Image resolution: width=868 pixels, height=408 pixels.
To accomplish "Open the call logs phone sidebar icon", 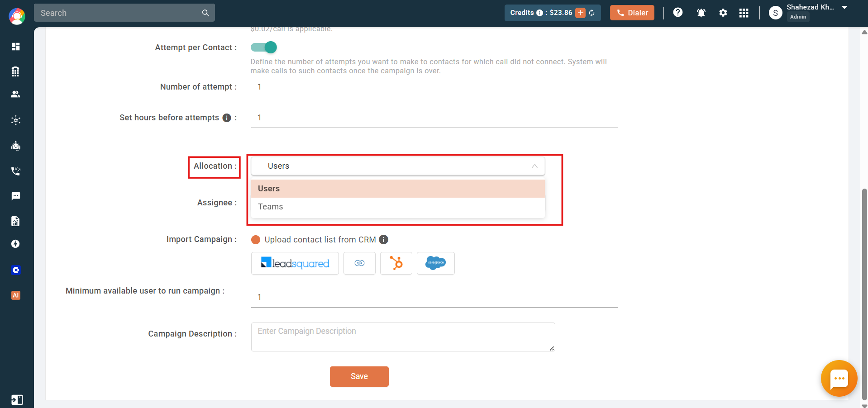I will 16,171.
